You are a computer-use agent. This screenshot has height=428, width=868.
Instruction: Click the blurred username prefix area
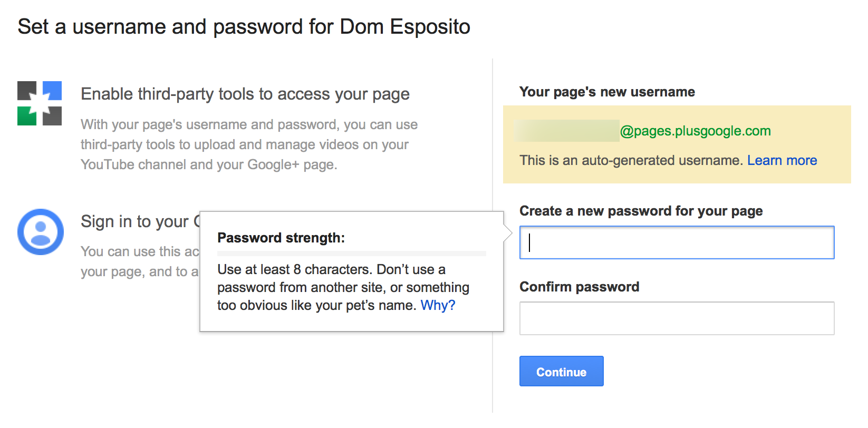point(566,131)
